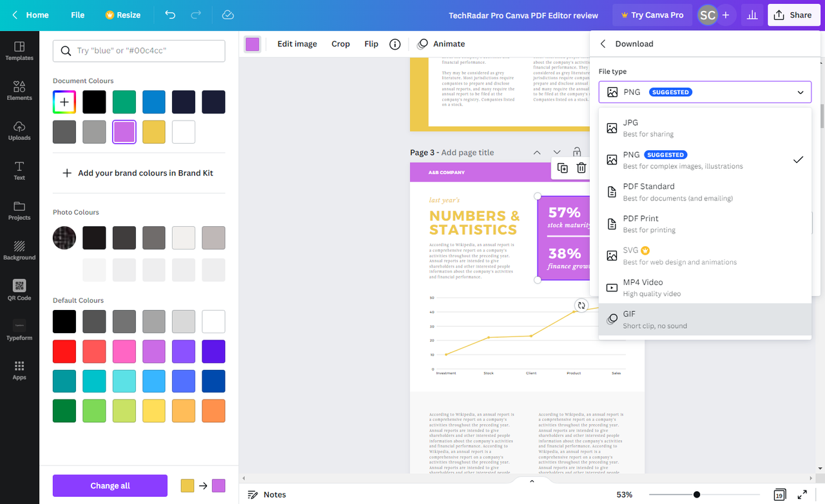
Task: Select the pink default colour swatch
Action: (124, 351)
